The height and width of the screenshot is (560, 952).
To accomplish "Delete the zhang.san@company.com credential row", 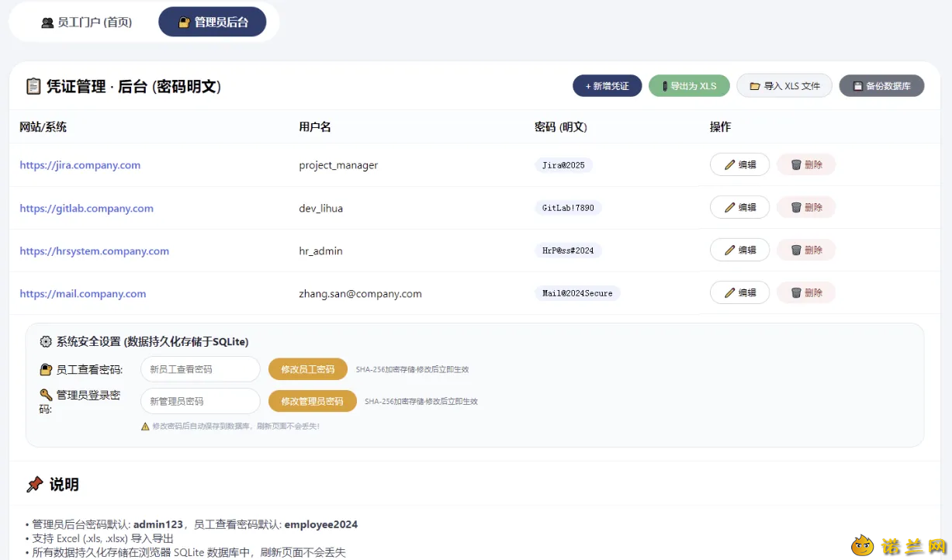I will (x=806, y=292).
